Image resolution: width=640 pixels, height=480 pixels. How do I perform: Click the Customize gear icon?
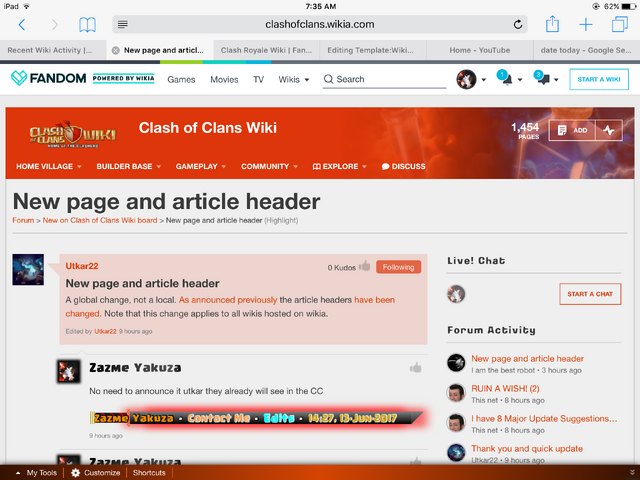(76, 473)
